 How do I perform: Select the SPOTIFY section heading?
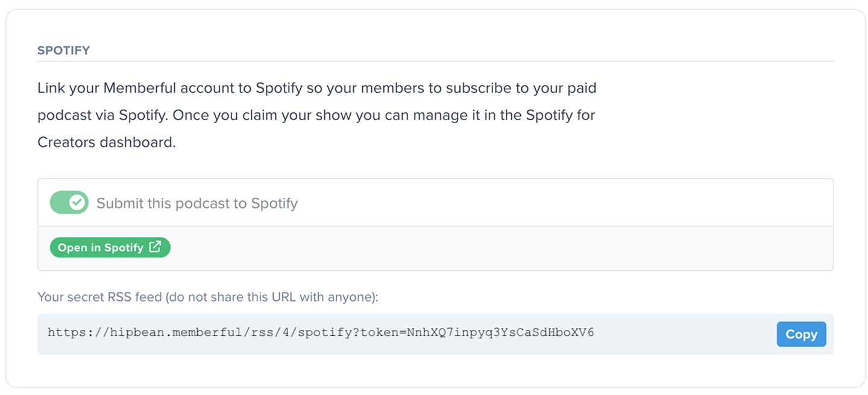(x=63, y=51)
